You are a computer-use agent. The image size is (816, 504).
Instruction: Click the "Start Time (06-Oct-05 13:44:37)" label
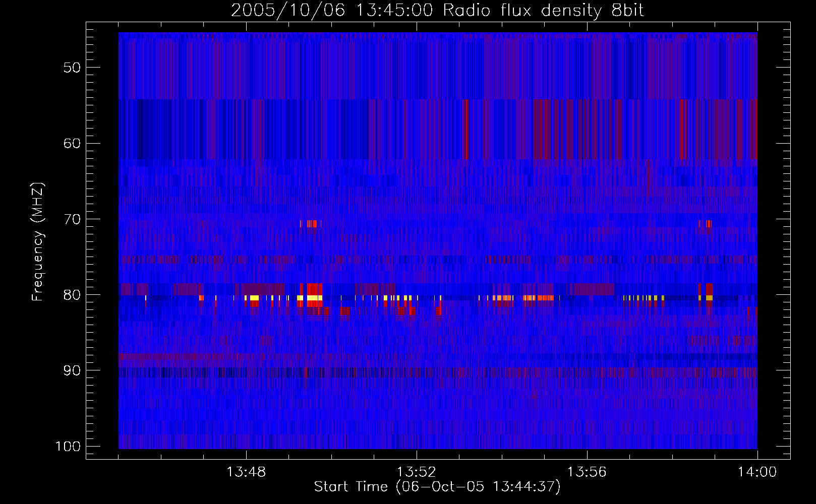click(x=437, y=487)
